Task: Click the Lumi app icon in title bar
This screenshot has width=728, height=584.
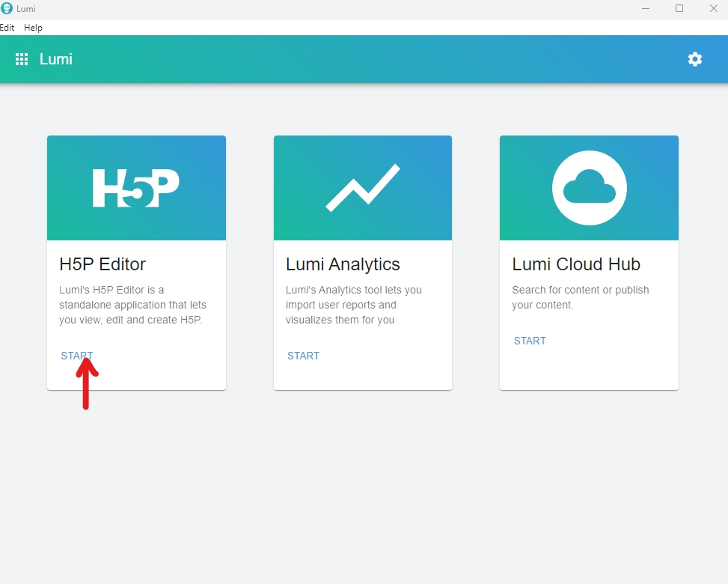Action: click(7, 9)
